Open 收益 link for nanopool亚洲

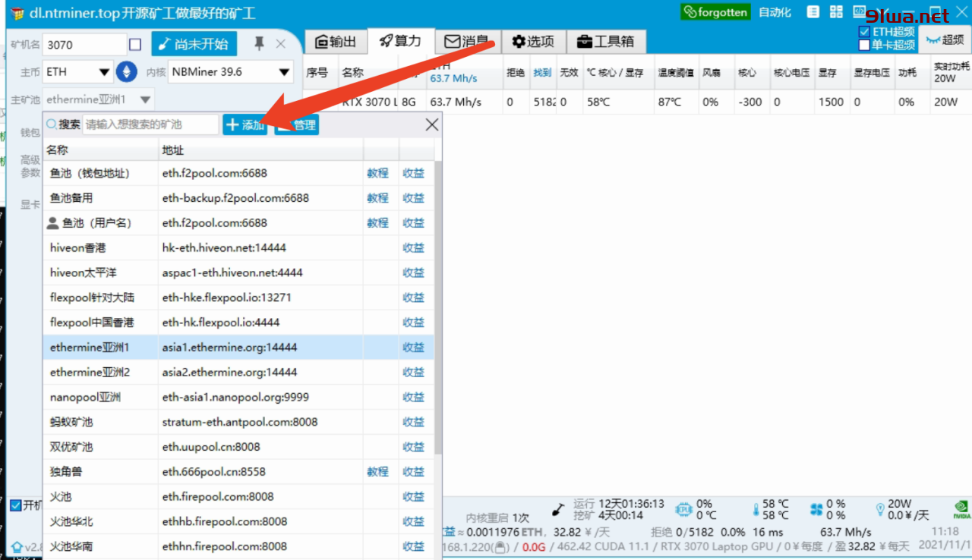coord(414,397)
